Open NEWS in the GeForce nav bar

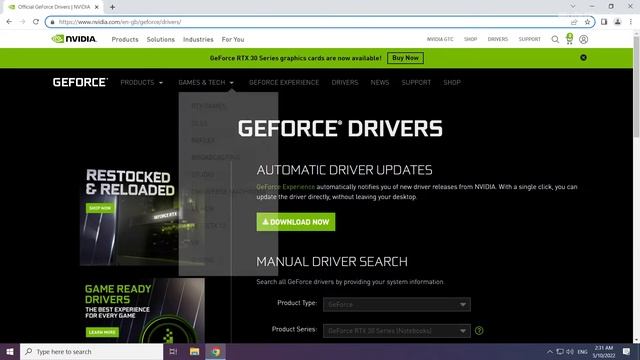pos(380,82)
